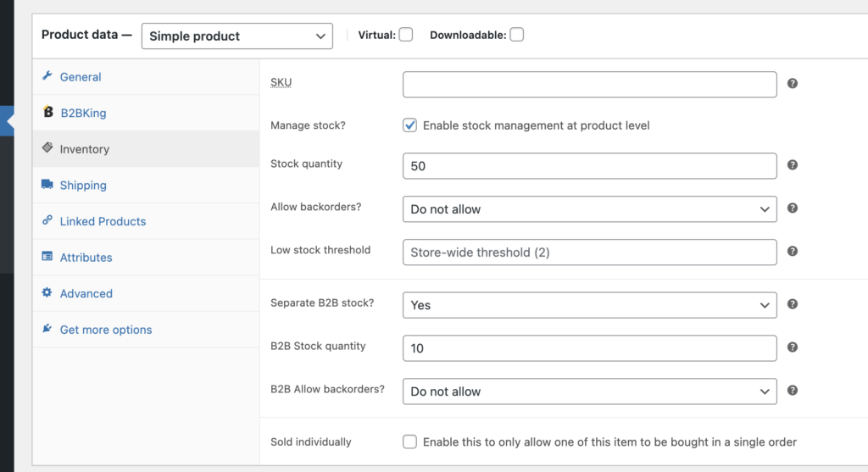The height and width of the screenshot is (472, 868).
Task: Click help icon for B2B Allow backorders
Action: (x=793, y=391)
